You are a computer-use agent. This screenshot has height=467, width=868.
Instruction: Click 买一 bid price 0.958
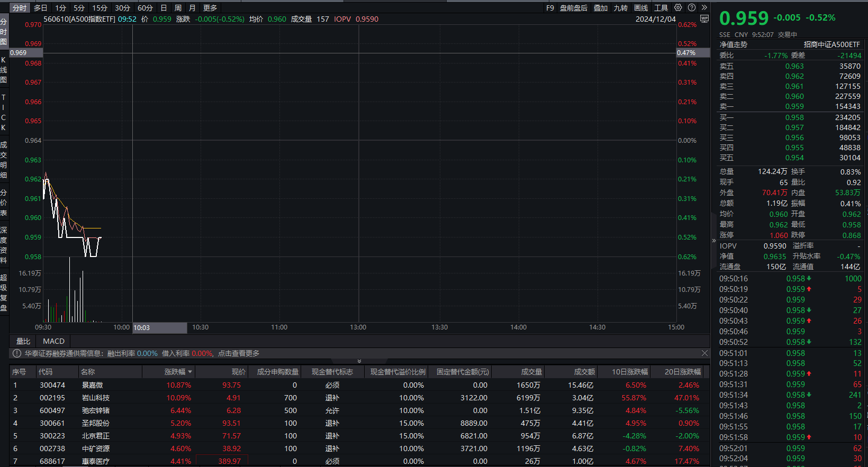point(794,117)
